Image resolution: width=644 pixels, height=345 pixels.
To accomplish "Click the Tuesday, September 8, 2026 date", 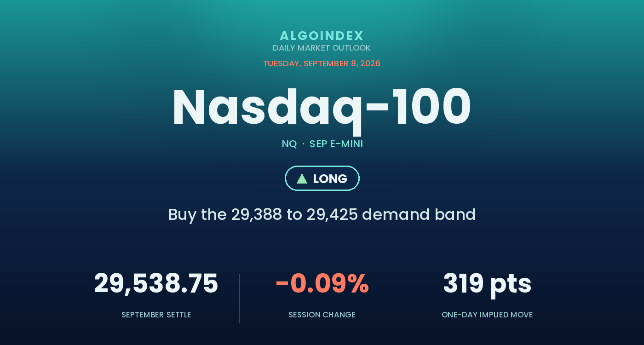I will click(322, 63).
